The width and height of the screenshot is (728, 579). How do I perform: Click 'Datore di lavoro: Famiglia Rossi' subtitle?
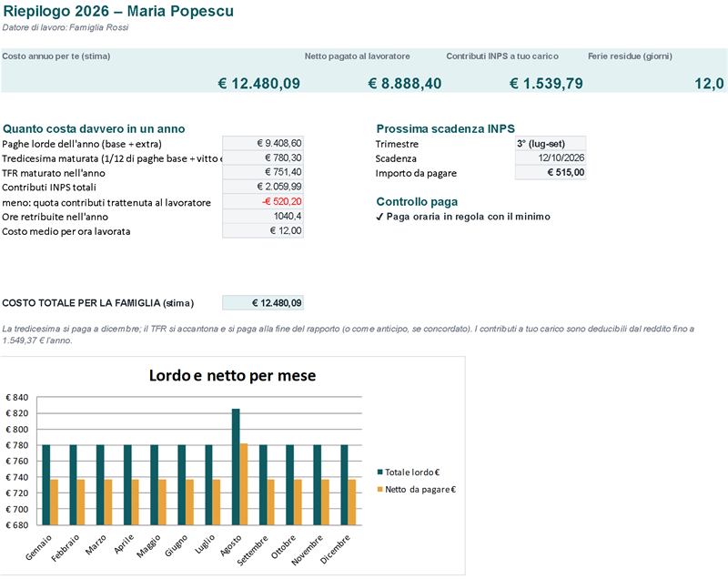(x=65, y=27)
